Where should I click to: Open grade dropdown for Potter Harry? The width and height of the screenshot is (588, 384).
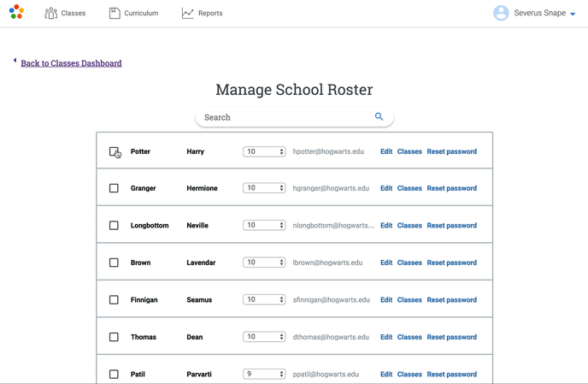point(264,151)
